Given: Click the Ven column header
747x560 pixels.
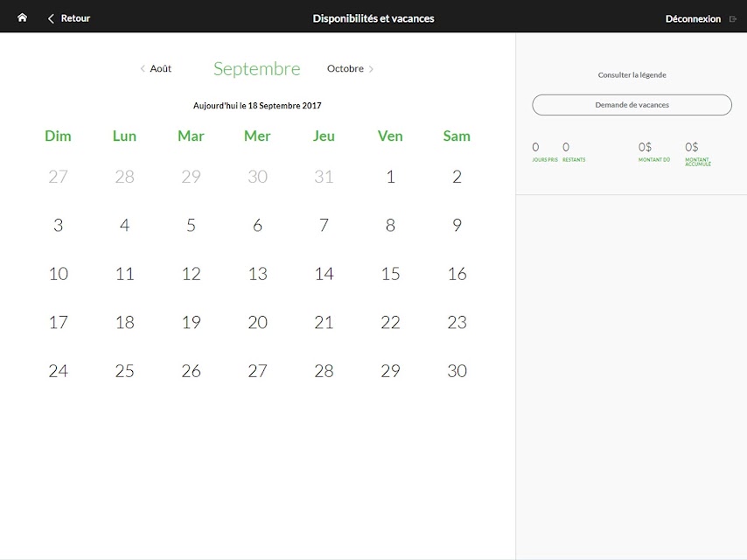Looking at the screenshot, I should pos(390,136).
